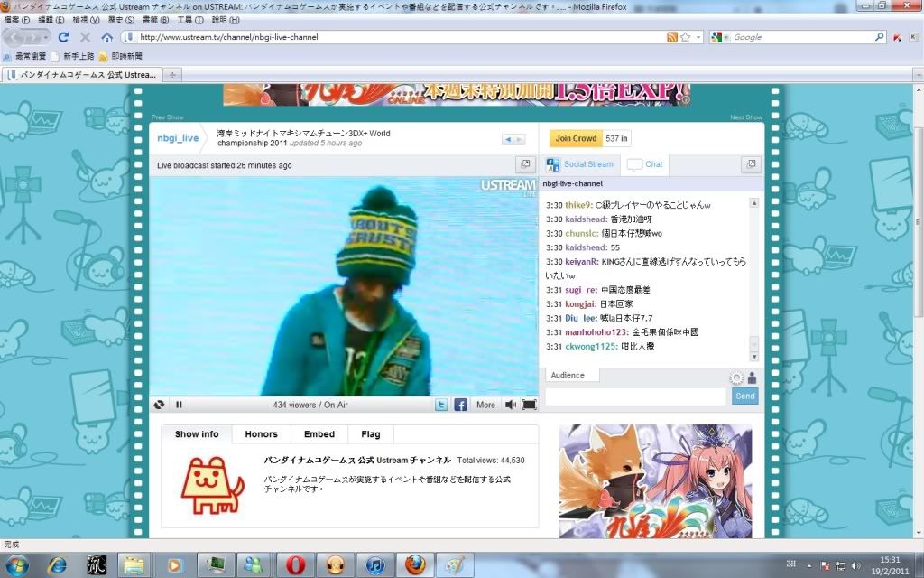Click chat username manhohoho123
924x578 pixels.
point(597,332)
